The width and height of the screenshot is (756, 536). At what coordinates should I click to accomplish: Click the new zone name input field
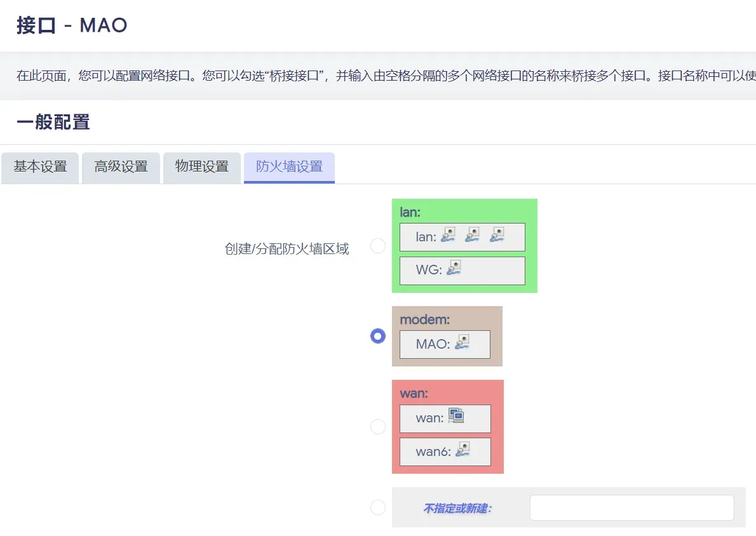pyautogui.click(x=632, y=507)
